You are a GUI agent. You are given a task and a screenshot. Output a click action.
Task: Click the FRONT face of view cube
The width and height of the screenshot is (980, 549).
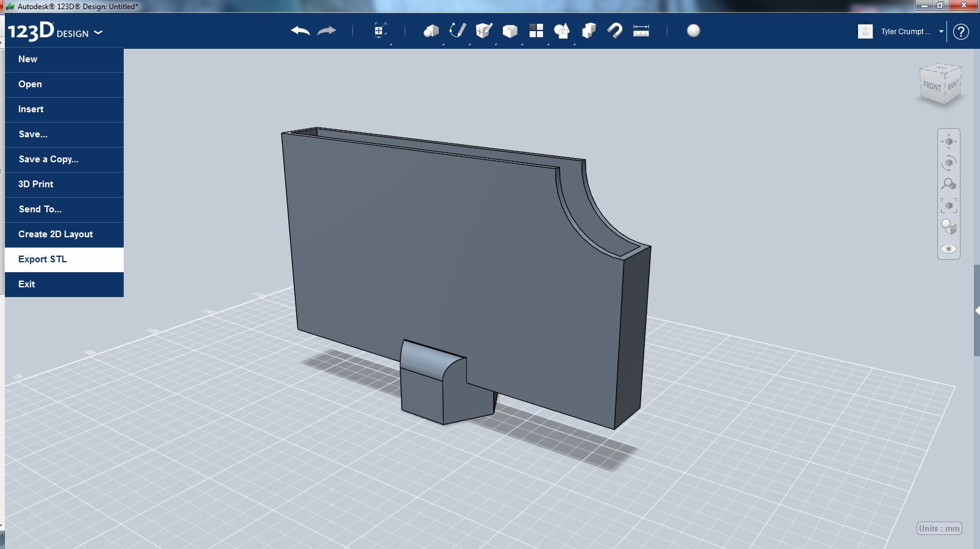pyautogui.click(x=932, y=87)
